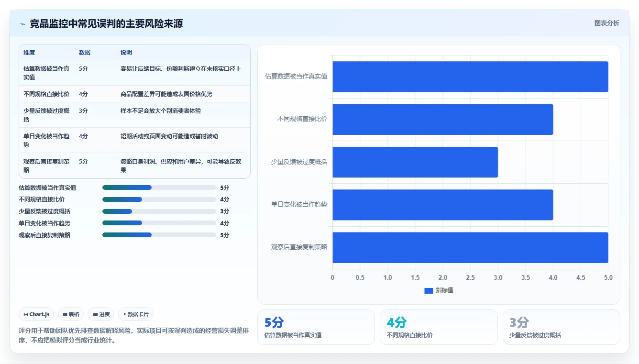
Task: Select the 进度 tag chip
Action: click(x=101, y=314)
